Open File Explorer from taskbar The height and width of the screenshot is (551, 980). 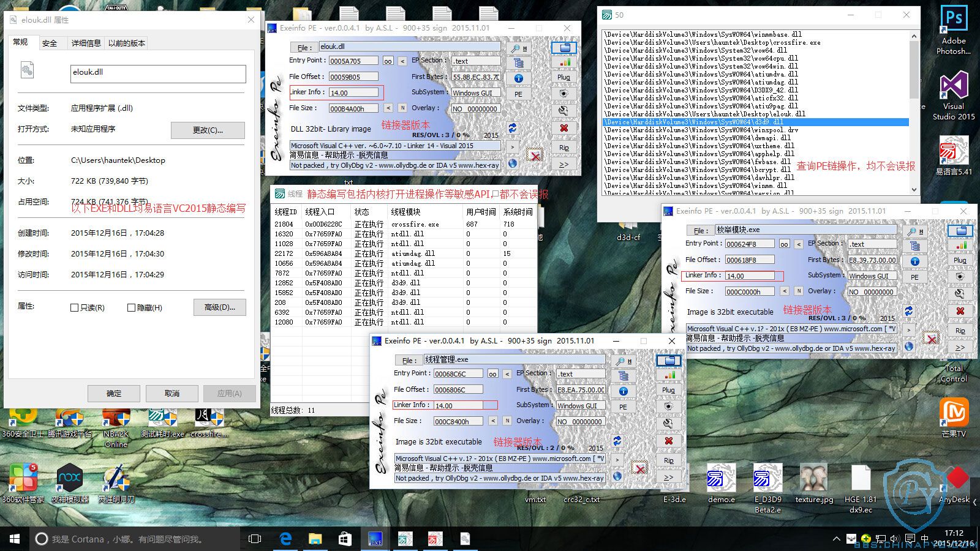tap(315, 539)
